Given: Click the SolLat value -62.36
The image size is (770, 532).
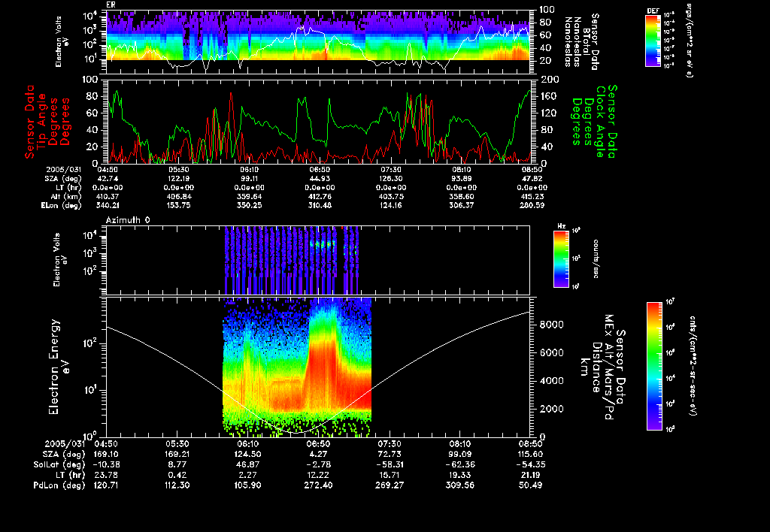Looking at the screenshot, I should click(459, 465).
